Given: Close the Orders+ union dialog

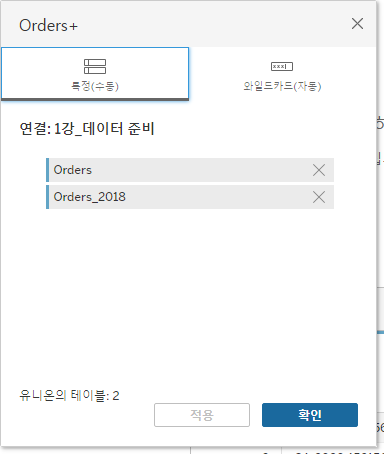Looking at the screenshot, I should coord(357,24).
